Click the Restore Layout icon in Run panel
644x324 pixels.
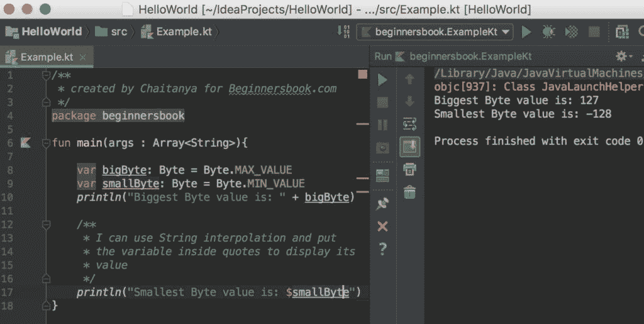[382, 175]
